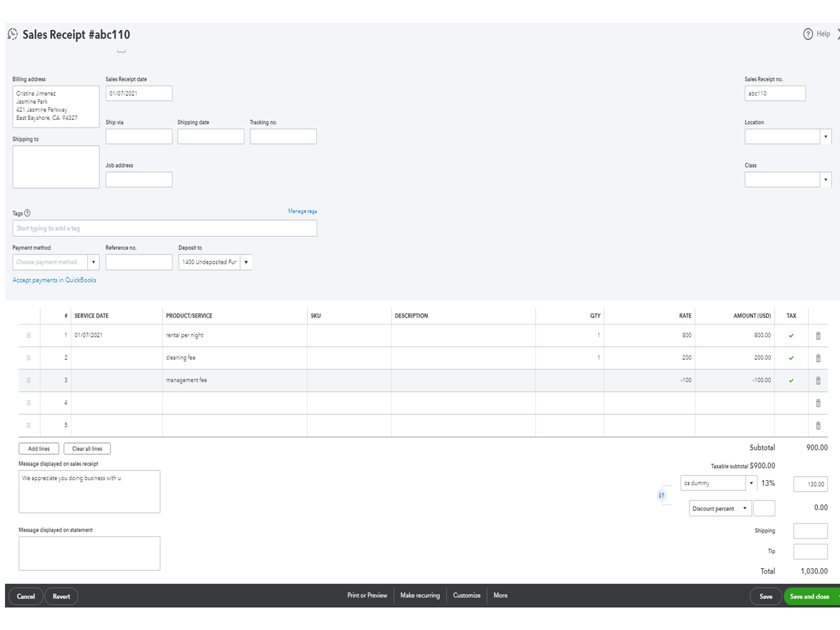Click the recent transactions history icon
The height and width of the screenshot is (630, 840).
tap(12, 34)
